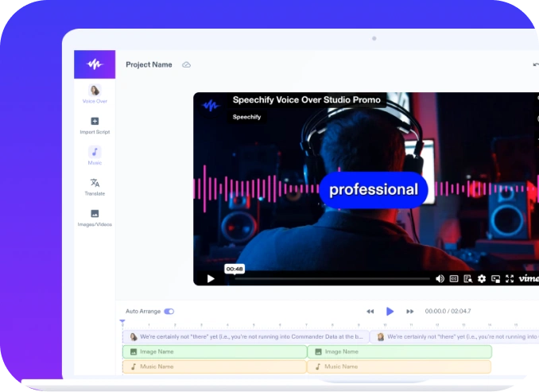Viewport: 539px width, 392px height.
Task: Click the cloud save icon beside Project Name
Action: (x=186, y=64)
